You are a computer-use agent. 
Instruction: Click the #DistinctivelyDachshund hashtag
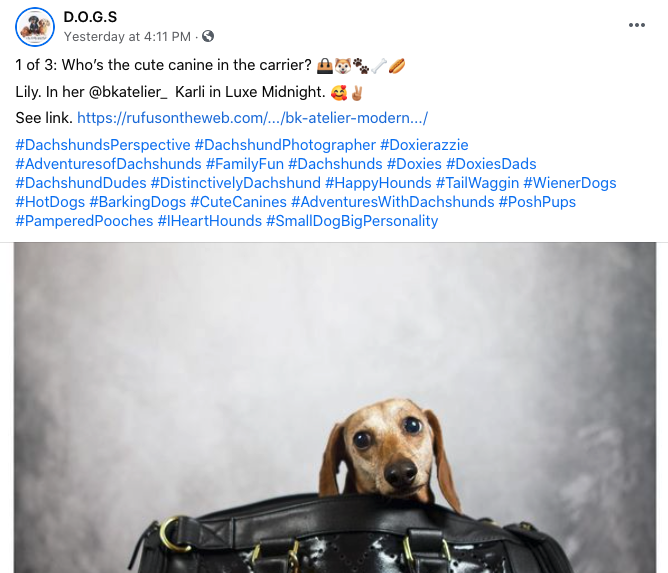coord(236,183)
